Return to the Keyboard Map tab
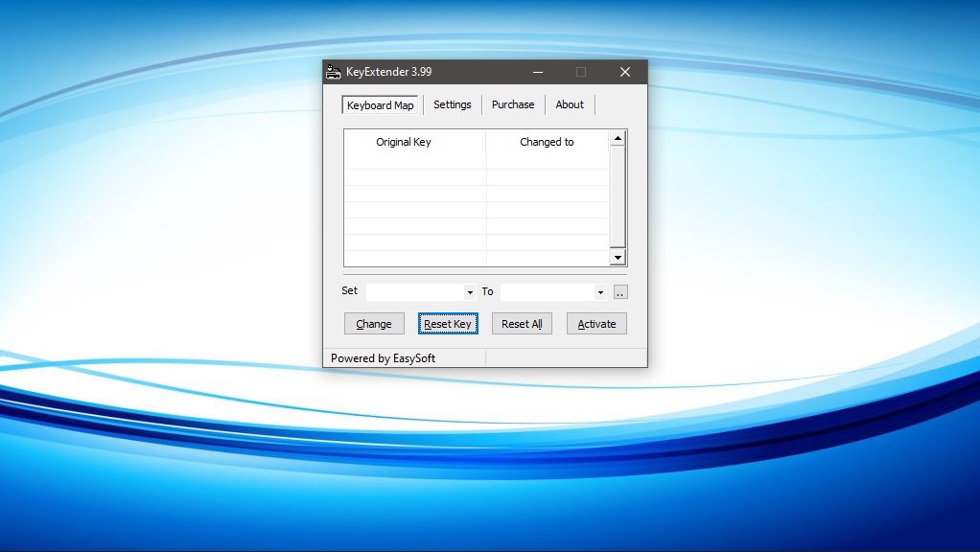The image size is (980, 552). point(380,104)
